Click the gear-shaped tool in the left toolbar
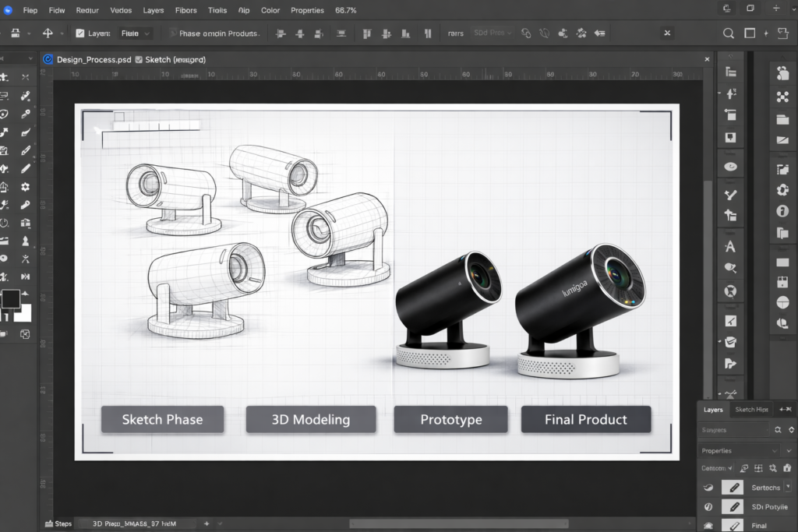 tap(26, 187)
